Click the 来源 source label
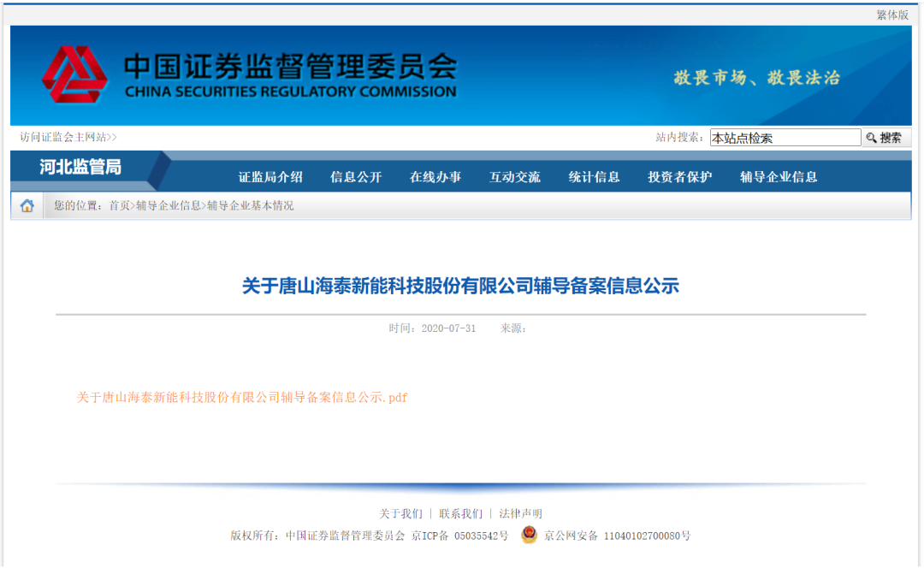This screenshot has width=924, height=580. tap(512, 328)
